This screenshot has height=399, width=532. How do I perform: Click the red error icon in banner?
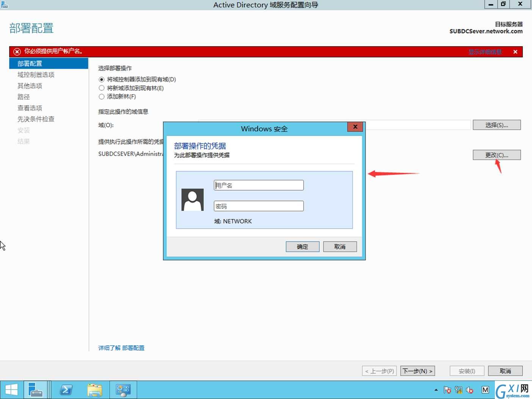click(x=17, y=51)
